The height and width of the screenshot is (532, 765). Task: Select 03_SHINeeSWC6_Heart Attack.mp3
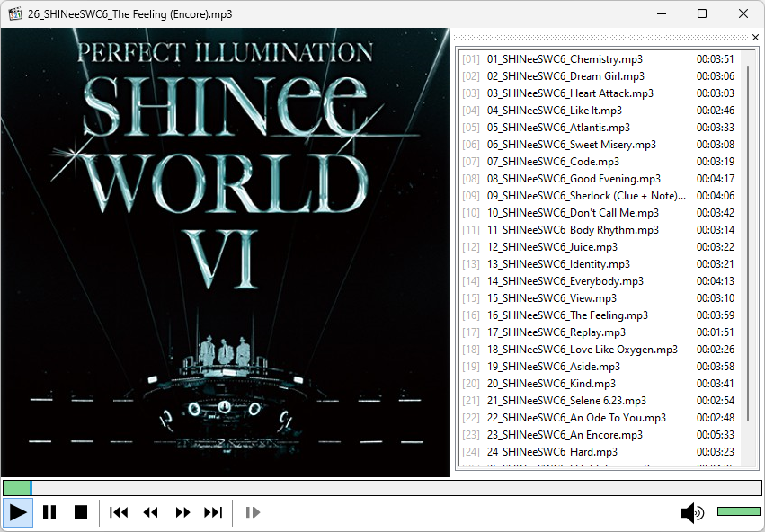(600, 93)
